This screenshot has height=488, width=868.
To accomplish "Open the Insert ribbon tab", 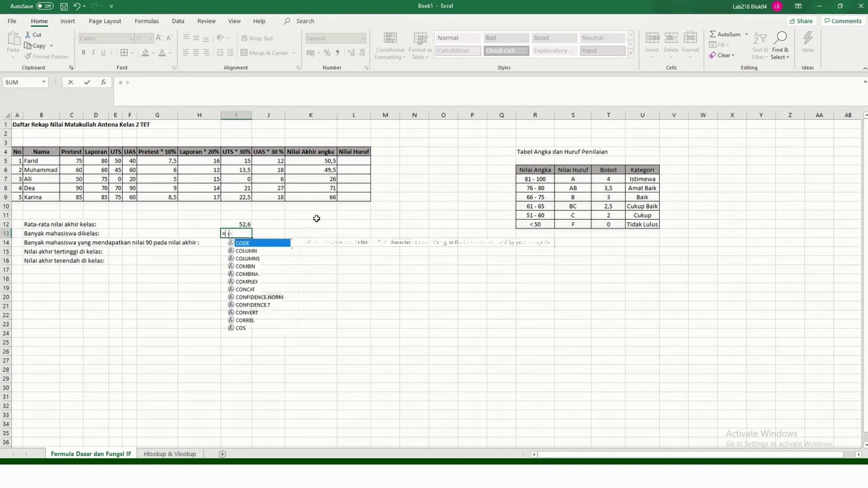I will coord(68,21).
